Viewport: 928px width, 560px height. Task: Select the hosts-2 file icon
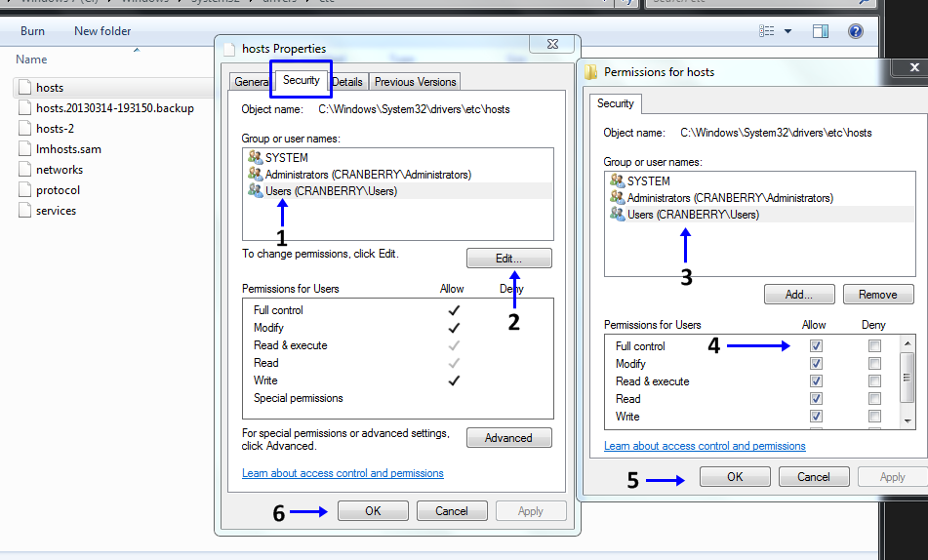pyautogui.click(x=24, y=129)
